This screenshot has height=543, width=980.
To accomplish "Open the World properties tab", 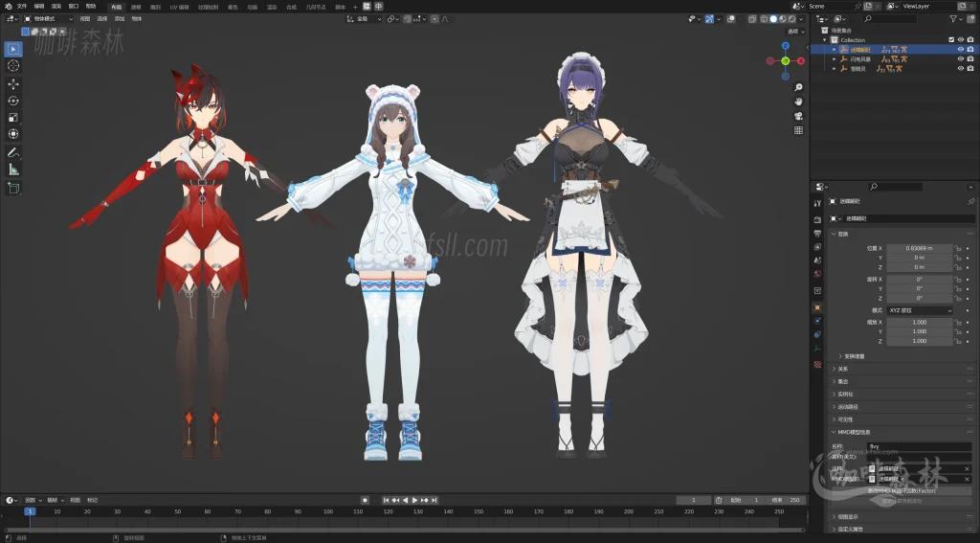I will [x=817, y=273].
